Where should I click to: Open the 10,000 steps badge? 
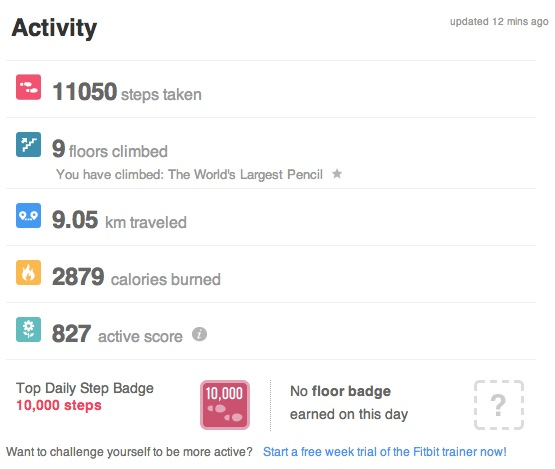(225, 405)
